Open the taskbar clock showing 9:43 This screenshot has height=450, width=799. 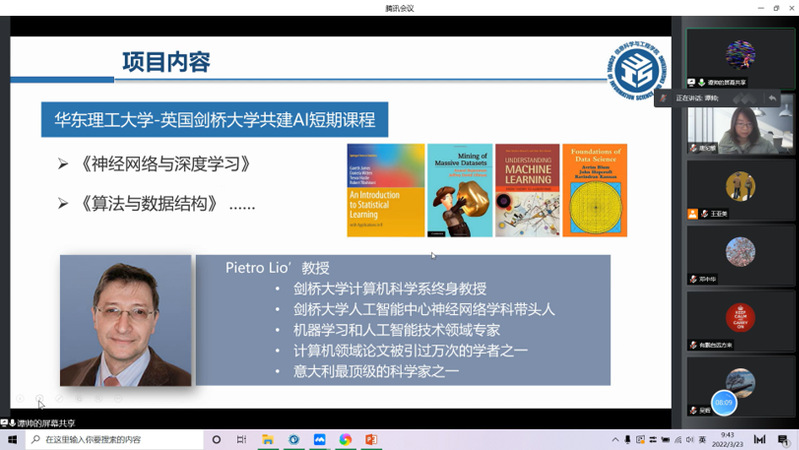pos(728,439)
